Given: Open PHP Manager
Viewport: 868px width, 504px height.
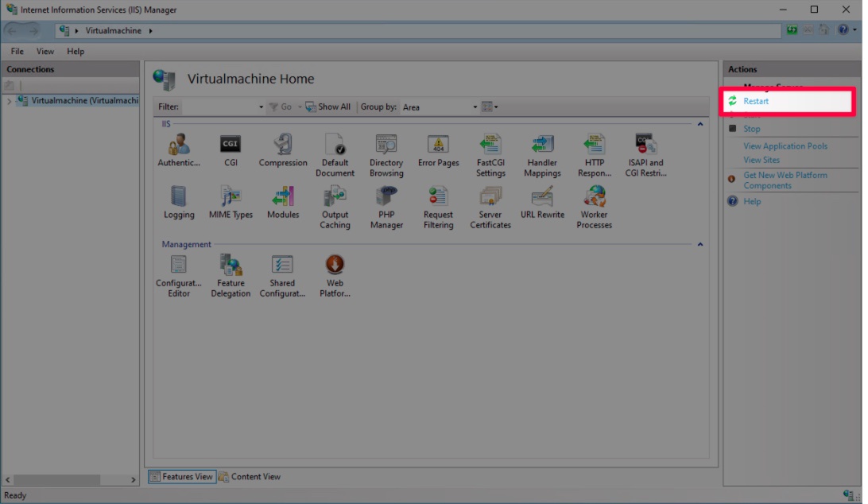Looking at the screenshot, I should [386, 207].
